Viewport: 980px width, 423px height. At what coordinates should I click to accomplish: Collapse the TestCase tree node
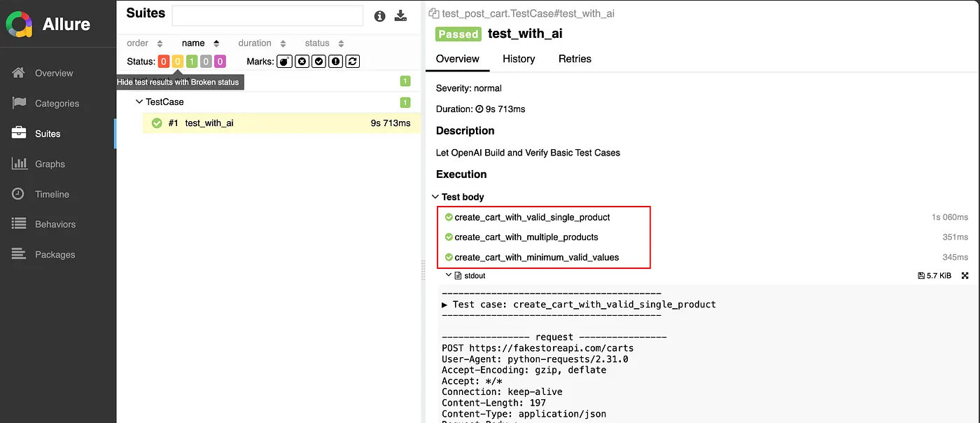(139, 102)
